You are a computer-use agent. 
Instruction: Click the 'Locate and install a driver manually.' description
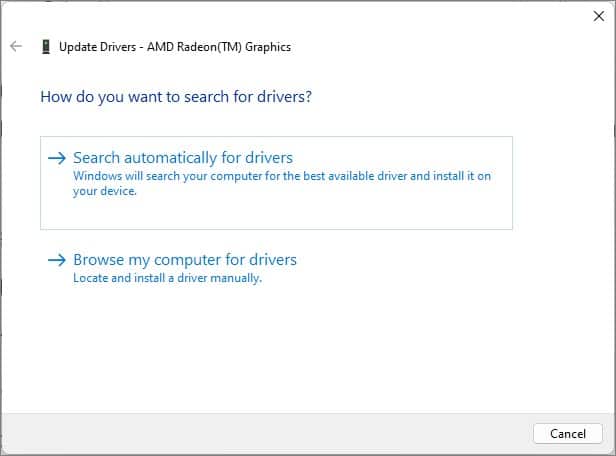pos(167,278)
